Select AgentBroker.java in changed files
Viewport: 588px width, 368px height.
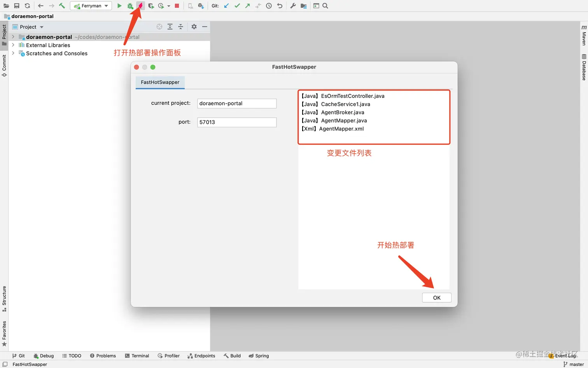pos(333,112)
